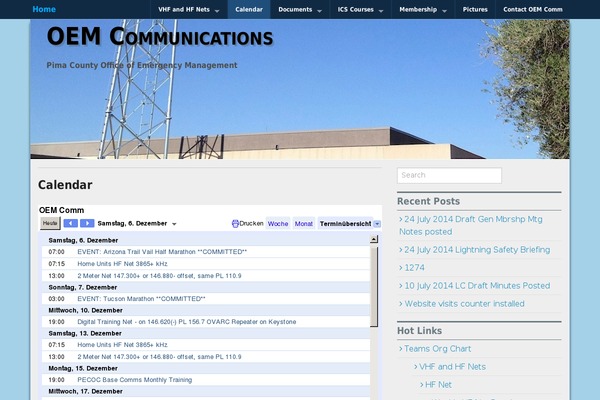600x400 pixels.
Task: Click Mittwoch, 17. Dezember date header
Action: (x=85, y=391)
